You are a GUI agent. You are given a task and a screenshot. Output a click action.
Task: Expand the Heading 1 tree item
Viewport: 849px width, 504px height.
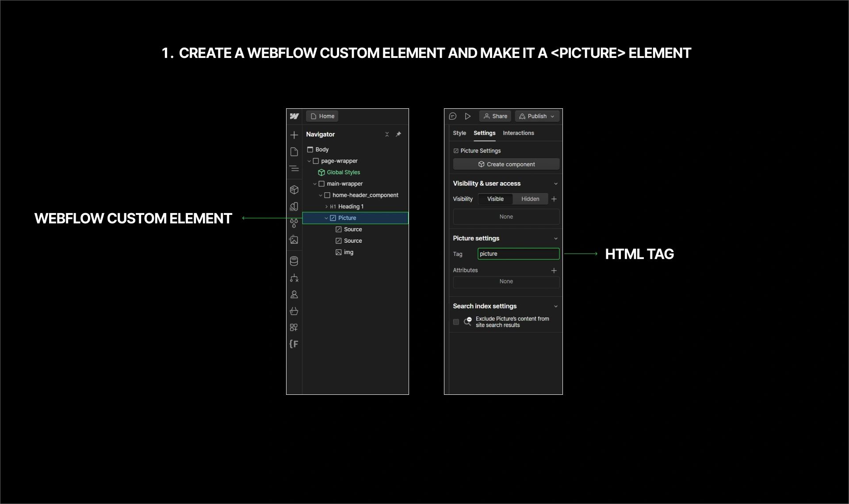(327, 206)
